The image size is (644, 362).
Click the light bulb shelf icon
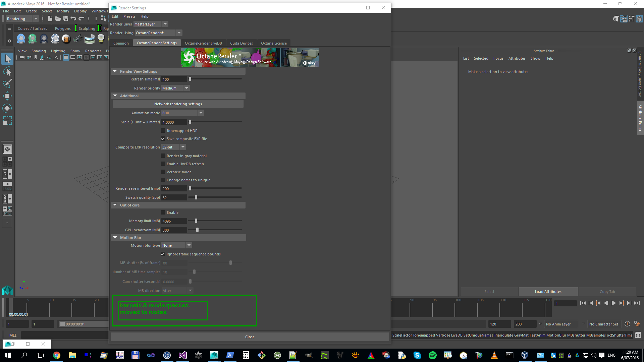(101, 39)
